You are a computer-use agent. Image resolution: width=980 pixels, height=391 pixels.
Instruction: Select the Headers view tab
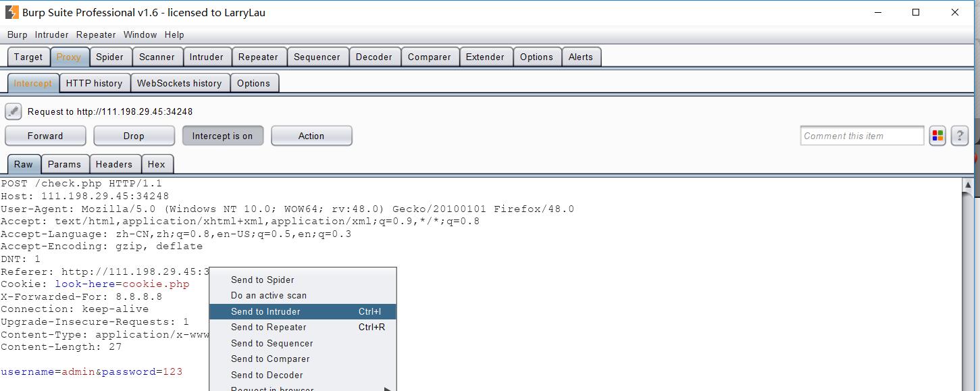tap(114, 164)
